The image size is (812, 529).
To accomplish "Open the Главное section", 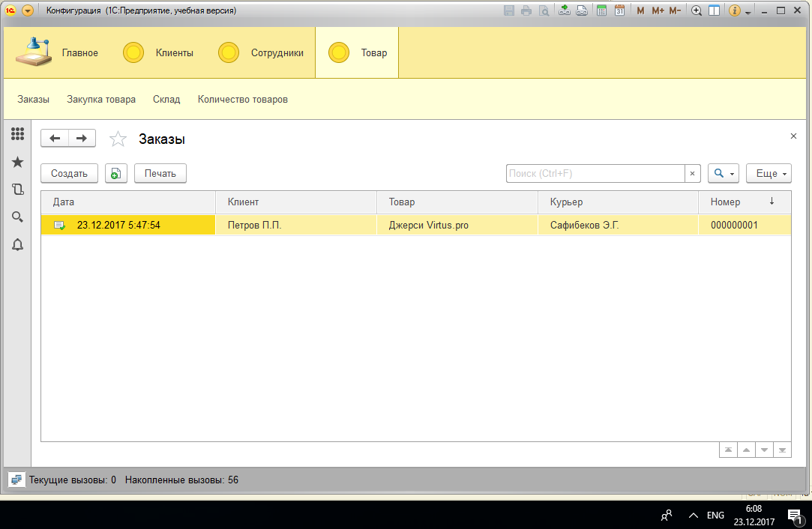I will pos(57,52).
